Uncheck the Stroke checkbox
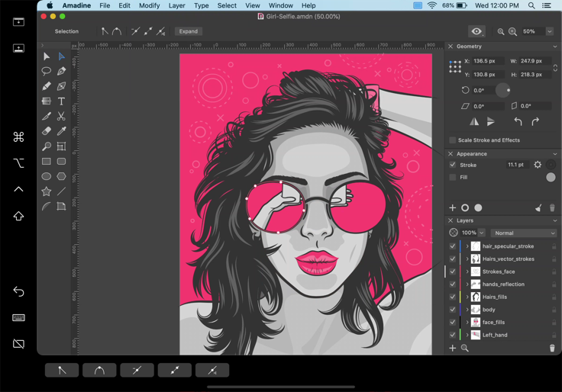The height and width of the screenshot is (392, 562). point(453,165)
